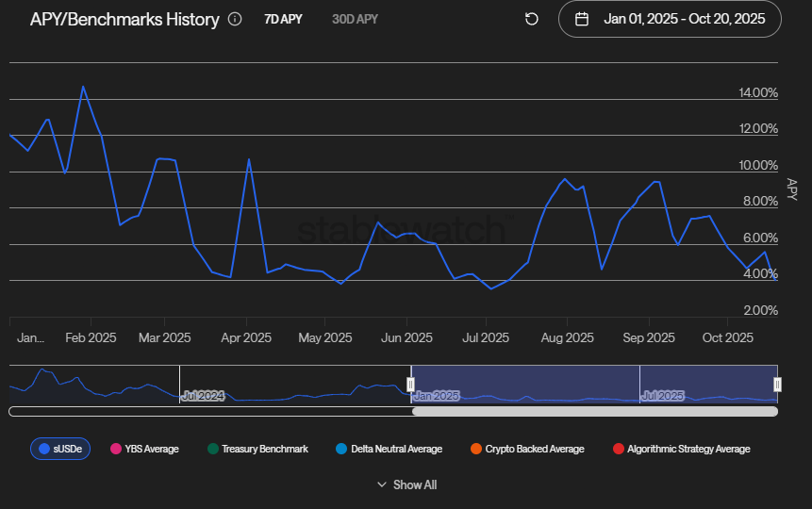Click the Aug 2025 axis label
The width and height of the screenshot is (812, 509).
coord(567,338)
